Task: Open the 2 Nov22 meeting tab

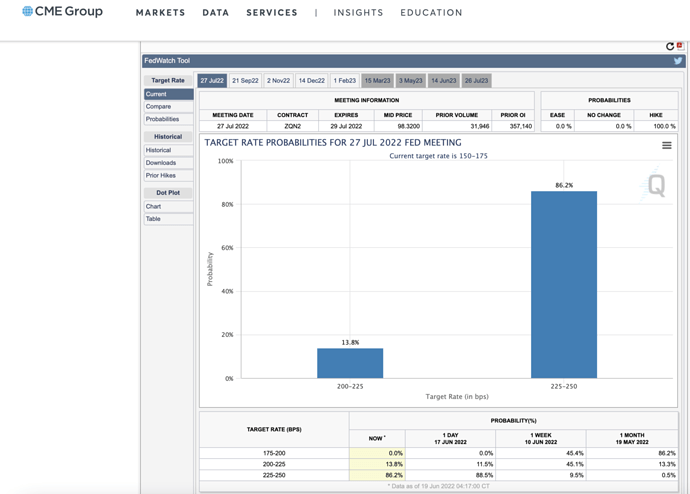Action: coord(278,81)
